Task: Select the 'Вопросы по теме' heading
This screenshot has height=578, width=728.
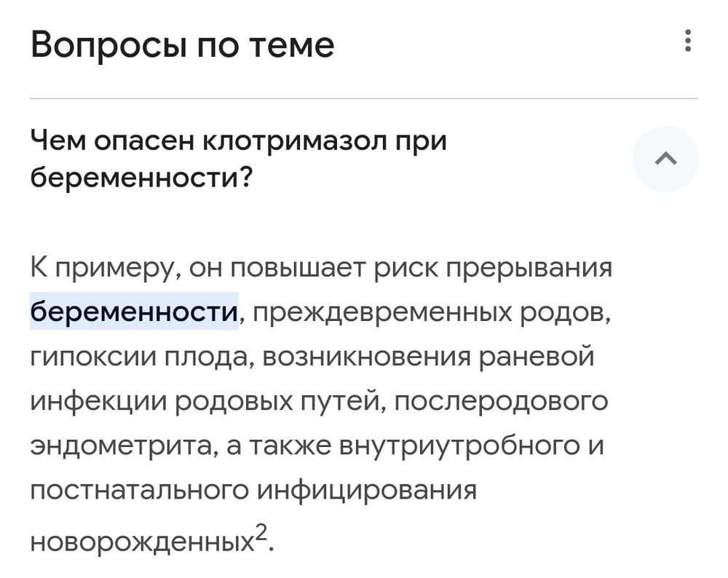Action: 181,45
